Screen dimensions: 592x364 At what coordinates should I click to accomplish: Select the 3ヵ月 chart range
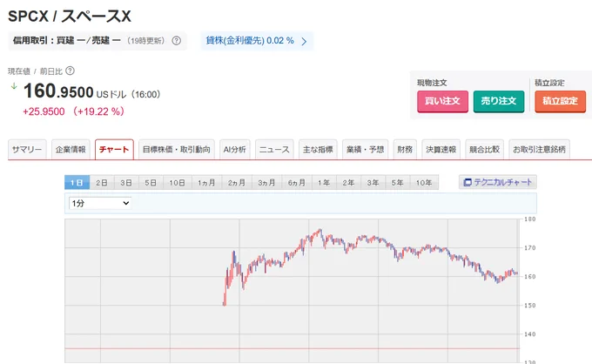[267, 182]
